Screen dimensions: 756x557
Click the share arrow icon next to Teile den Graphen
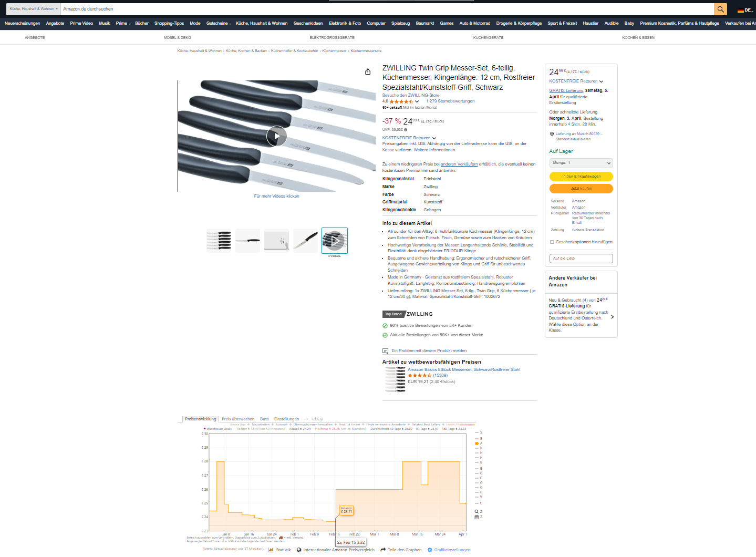(x=383, y=550)
